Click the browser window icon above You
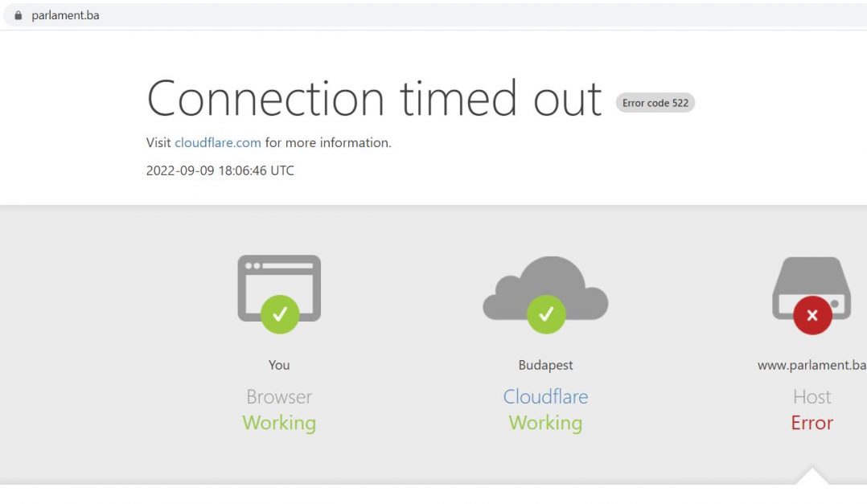867x504 pixels. (x=279, y=288)
